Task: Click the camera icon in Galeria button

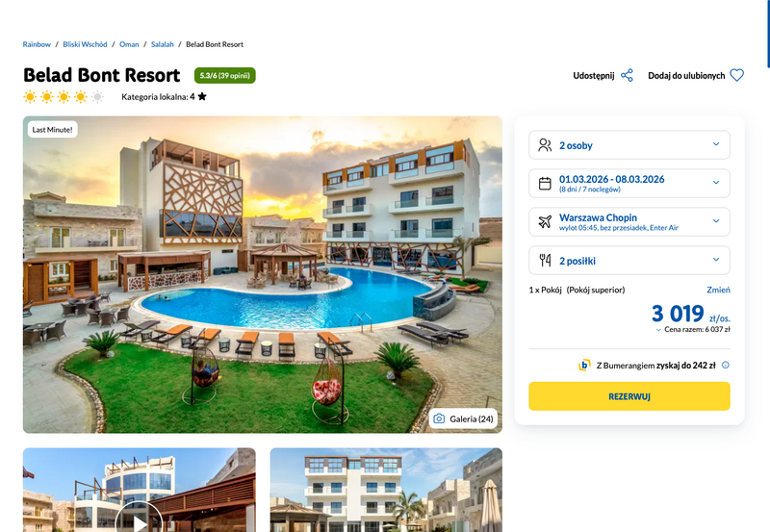Action: (x=439, y=418)
